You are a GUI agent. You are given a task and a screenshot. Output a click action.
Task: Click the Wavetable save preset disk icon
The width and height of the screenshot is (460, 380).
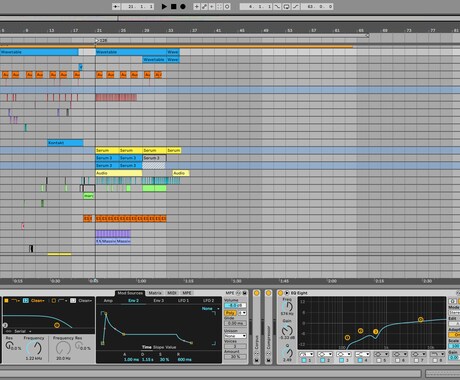point(244,293)
